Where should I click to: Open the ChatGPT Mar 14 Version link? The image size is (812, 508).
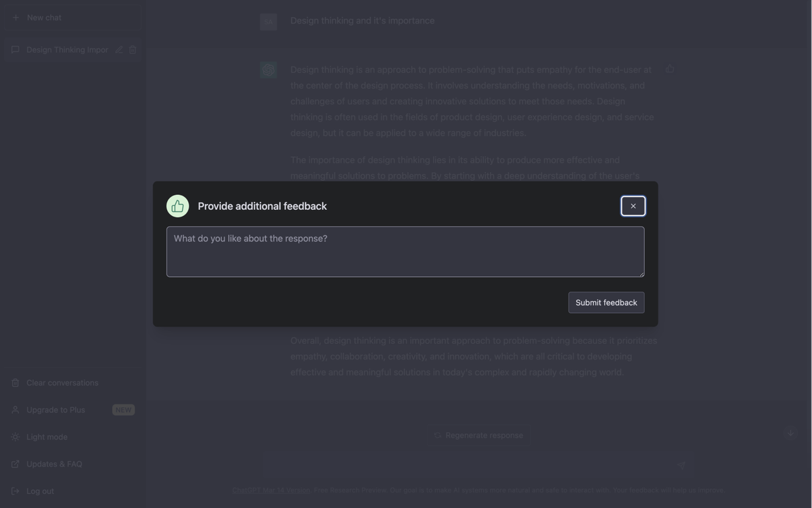pos(271,489)
